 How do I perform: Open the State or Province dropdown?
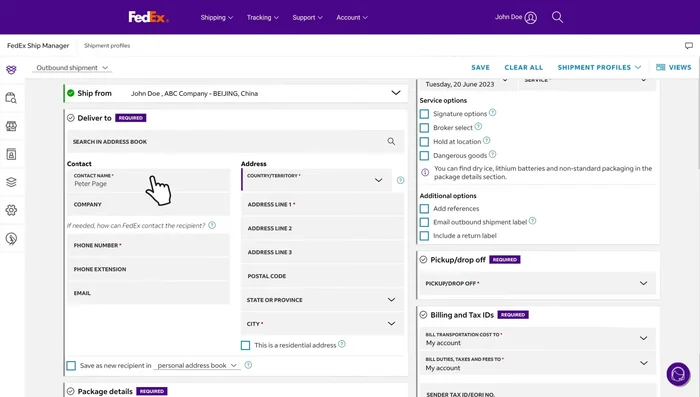322,300
